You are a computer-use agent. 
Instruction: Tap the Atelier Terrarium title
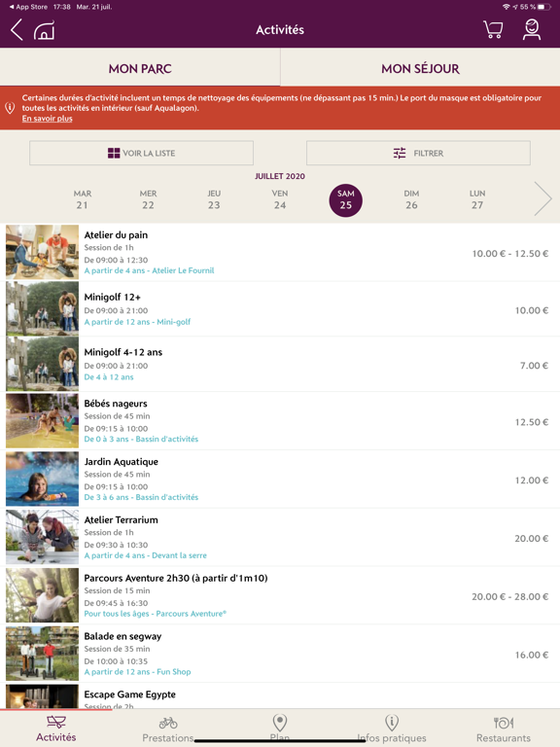[x=121, y=519]
